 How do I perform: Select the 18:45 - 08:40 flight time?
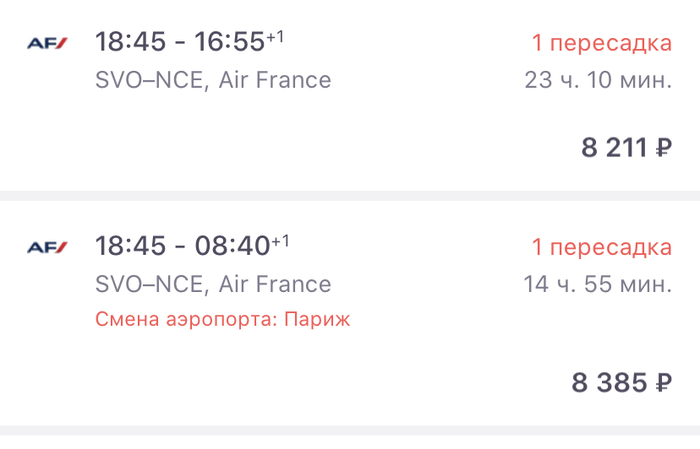click(x=183, y=246)
